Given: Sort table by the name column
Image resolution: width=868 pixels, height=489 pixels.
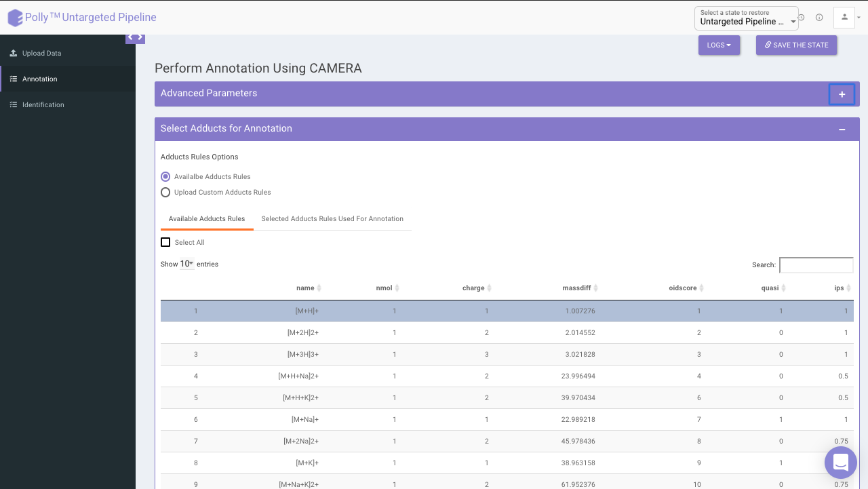Looking at the screenshot, I should (x=309, y=288).
